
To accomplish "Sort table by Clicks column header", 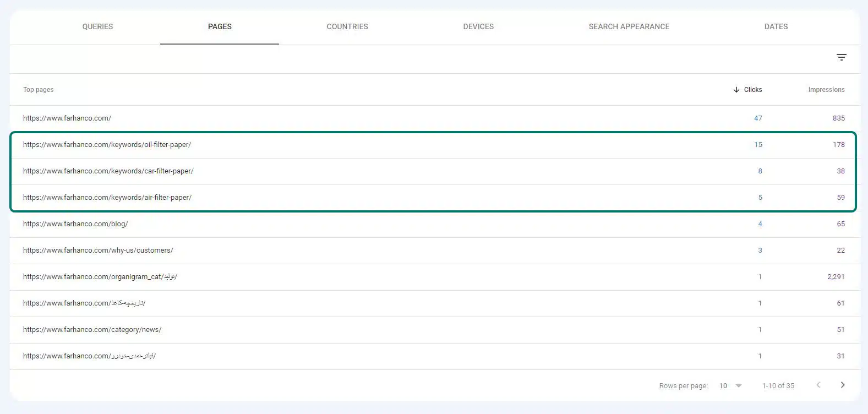I will click(752, 90).
